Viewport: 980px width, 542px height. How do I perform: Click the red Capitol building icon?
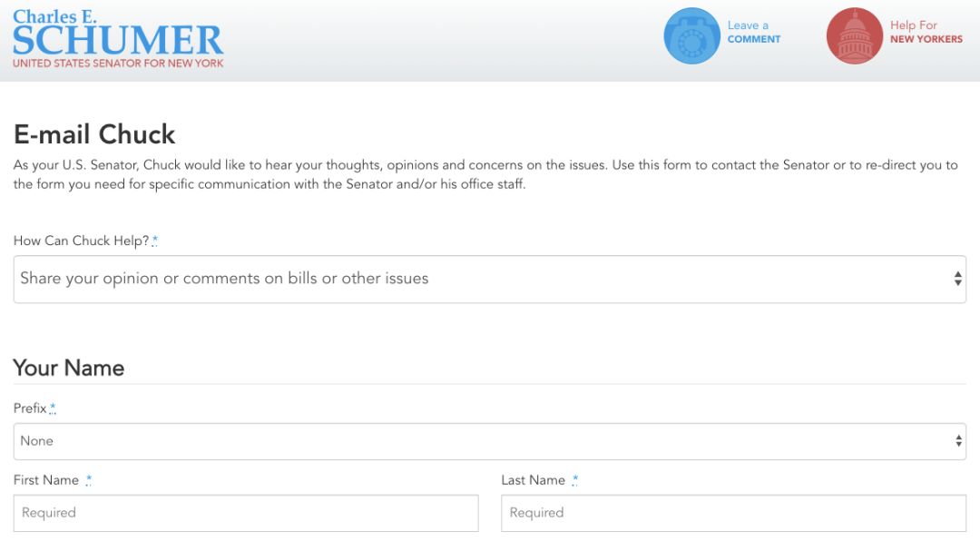[855, 35]
